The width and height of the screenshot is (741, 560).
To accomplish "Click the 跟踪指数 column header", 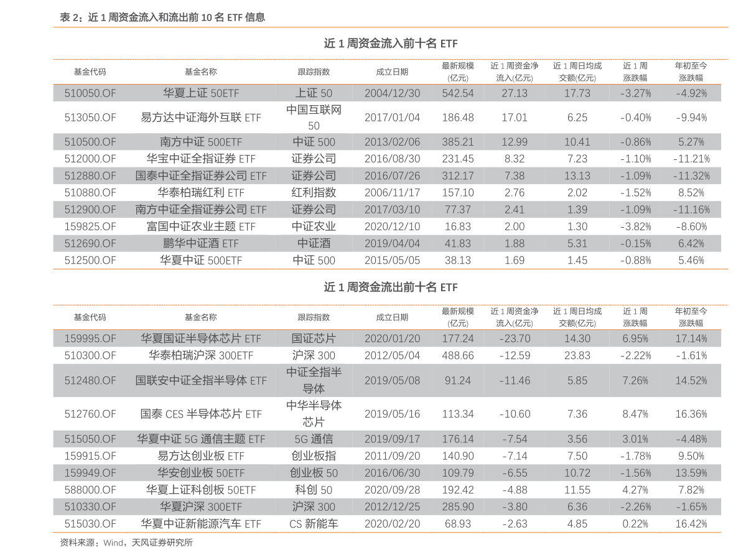I will (x=314, y=71).
